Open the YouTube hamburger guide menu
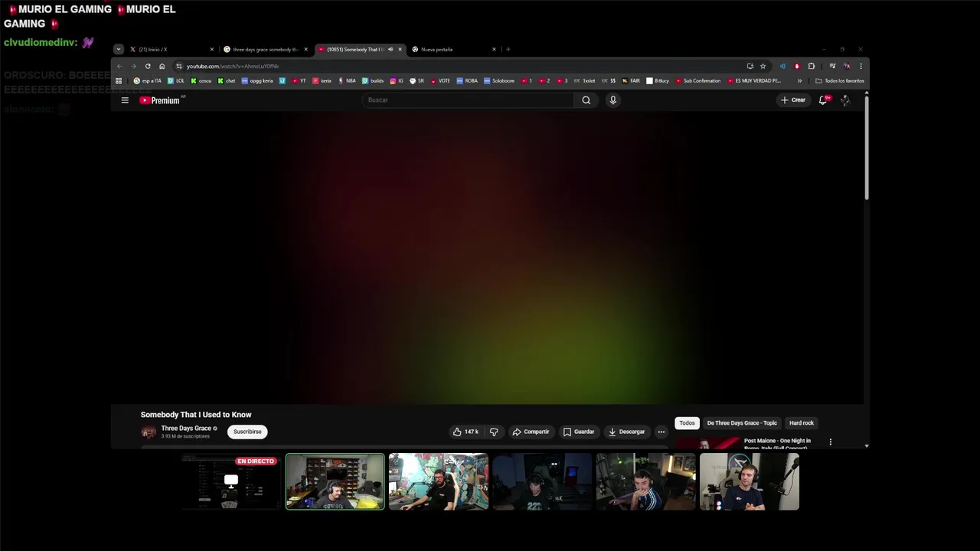The width and height of the screenshot is (980, 551). pyautogui.click(x=125, y=100)
